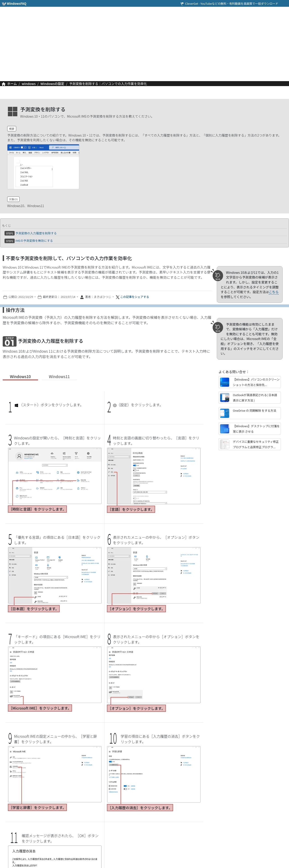Viewport: 289px width, 868px height.
Task: Click the Windows logo beside article title
Action: [12, 112]
